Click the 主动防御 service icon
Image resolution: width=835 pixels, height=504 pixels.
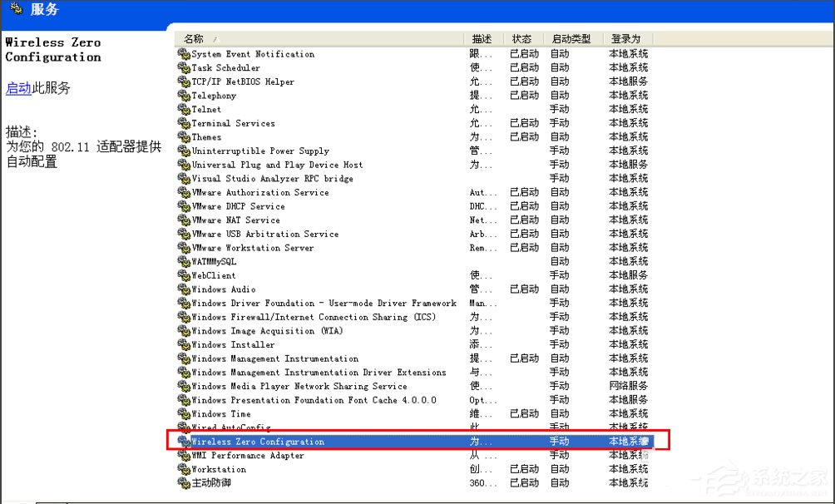coord(184,483)
